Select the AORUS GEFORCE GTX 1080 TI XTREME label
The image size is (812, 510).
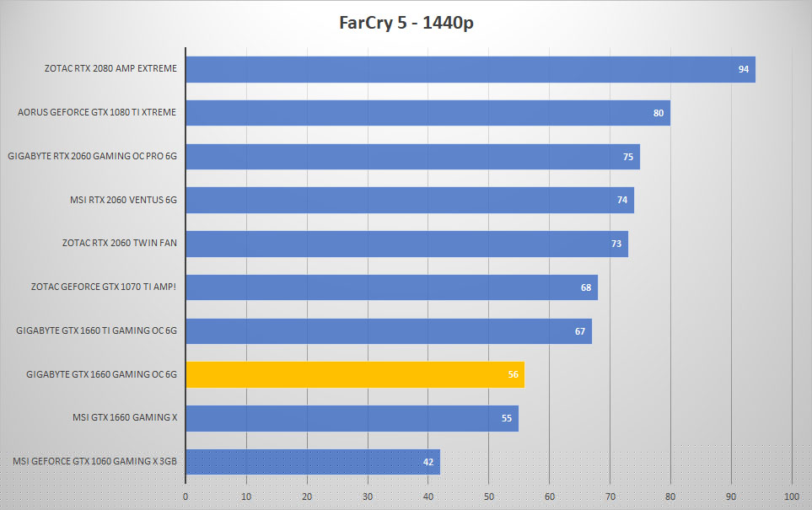coord(97,112)
